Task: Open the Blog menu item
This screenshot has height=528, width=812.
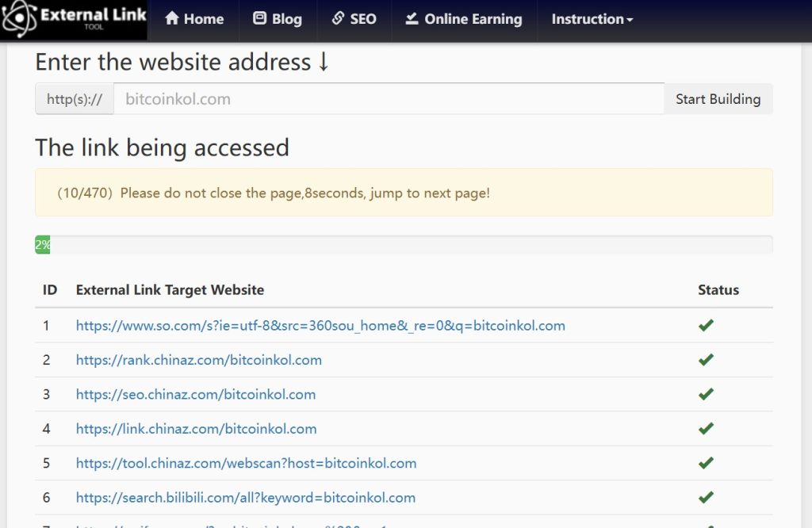Action: coord(278,19)
